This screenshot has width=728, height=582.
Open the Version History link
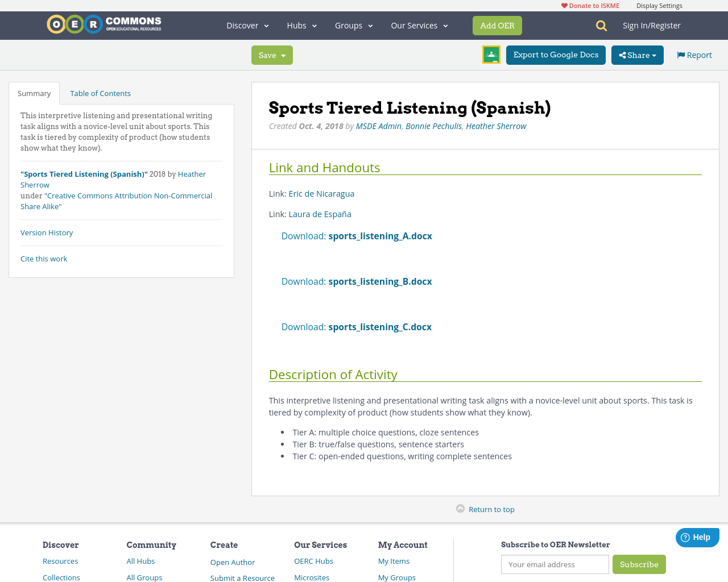click(46, 232)
